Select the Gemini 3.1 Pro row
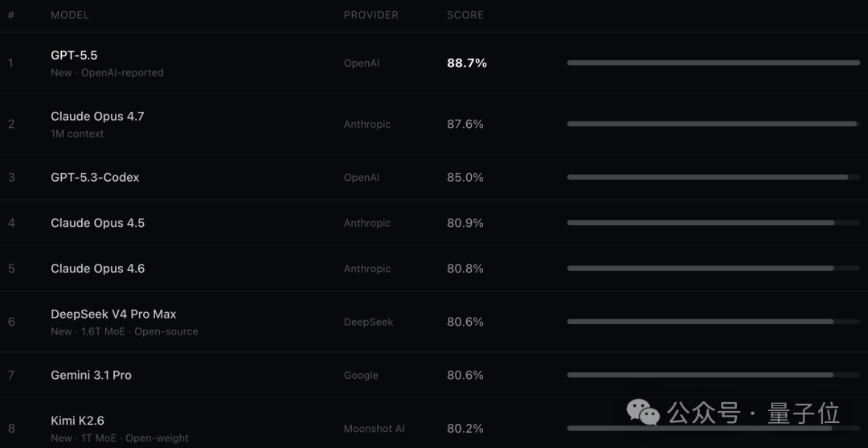Viewport: 868px width, 448px height. click(x=434, y=375)
